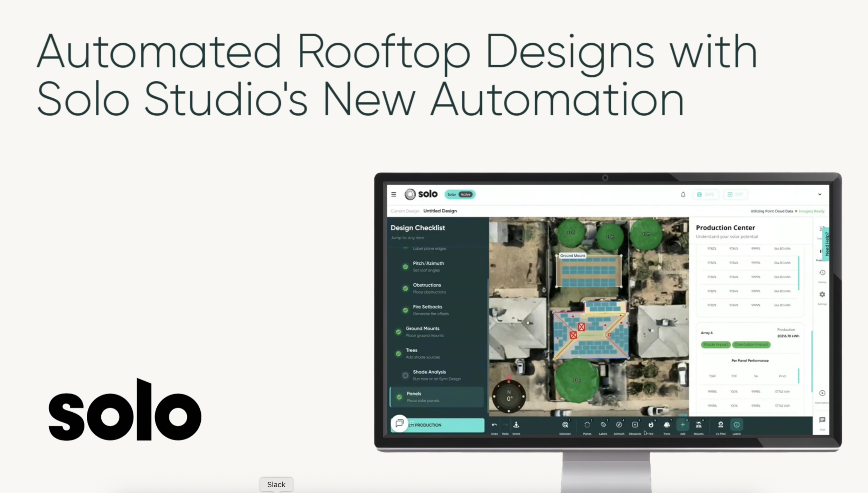Image resolution: width=868 pixels, height=493 pixels.
Task: Open the Azimuth tool
Action: tap(618, 425)
